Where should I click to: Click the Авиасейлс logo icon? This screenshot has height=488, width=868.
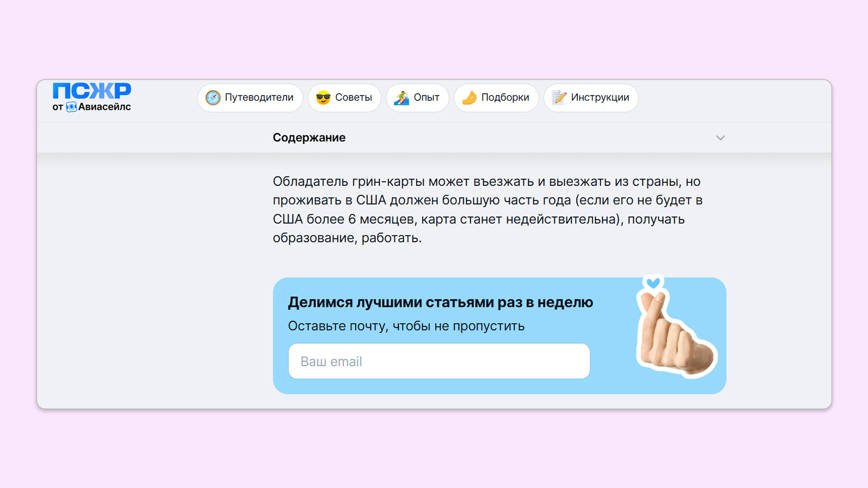click(x=71, y=107)
